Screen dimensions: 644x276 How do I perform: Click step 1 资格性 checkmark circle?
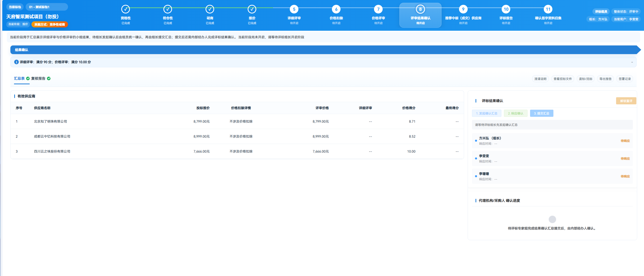coord(126,9)
